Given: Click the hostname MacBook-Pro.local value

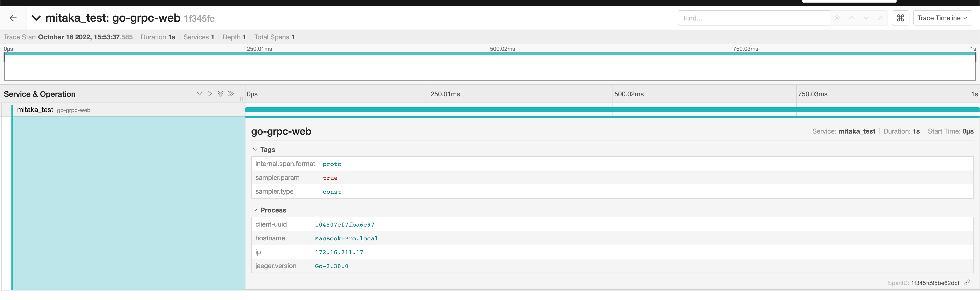Looking at the screenshot, I should coord(346,238).
